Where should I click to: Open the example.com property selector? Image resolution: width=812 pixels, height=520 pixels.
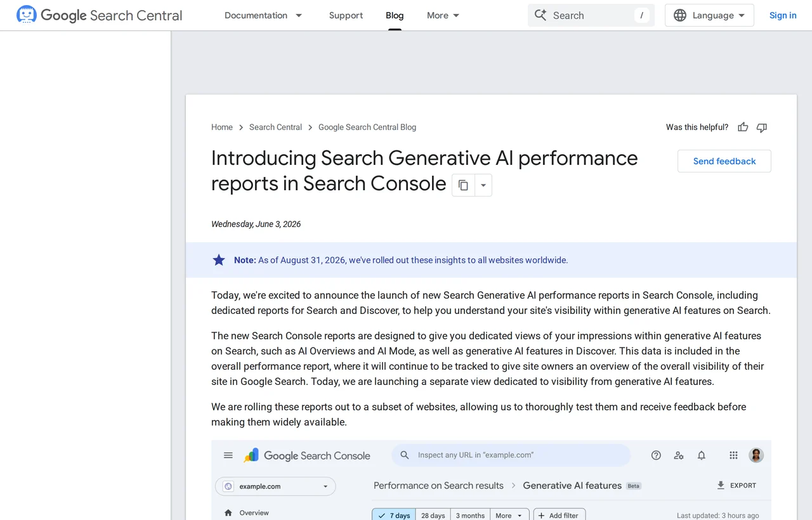tap(276, 486)
